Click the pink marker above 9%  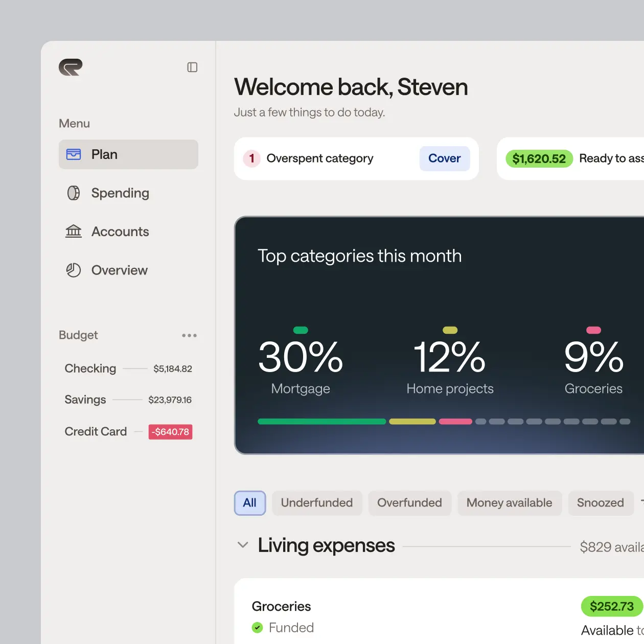coord(593,330)
